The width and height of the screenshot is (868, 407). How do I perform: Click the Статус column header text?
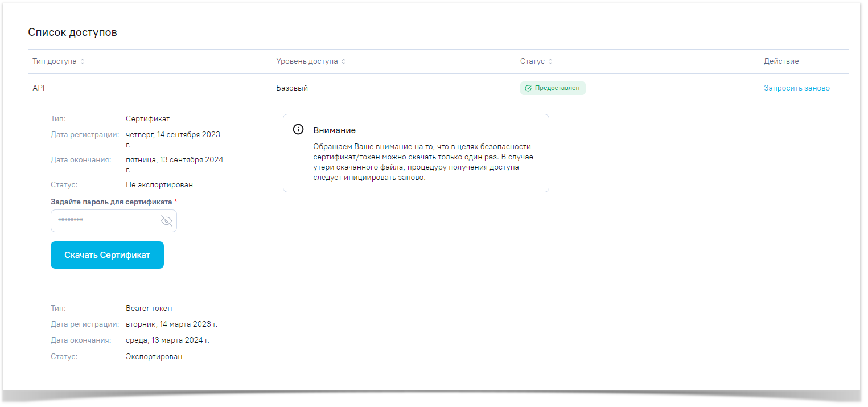point(532,61)
